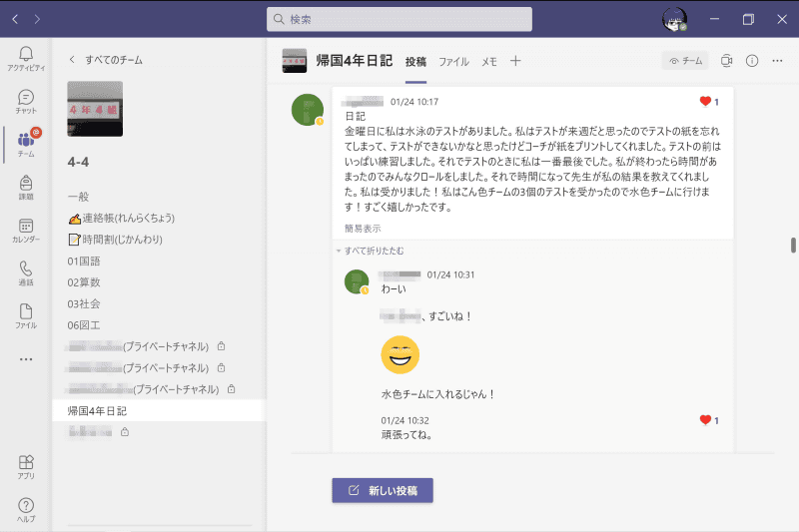Collapse replies with すべて折りたたむ
799x532 pixels.
click(x=370, y=251)
